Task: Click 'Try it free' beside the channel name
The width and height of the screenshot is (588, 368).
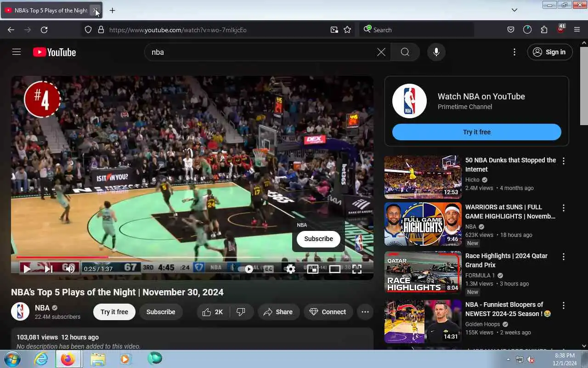Action: (114, 312)
